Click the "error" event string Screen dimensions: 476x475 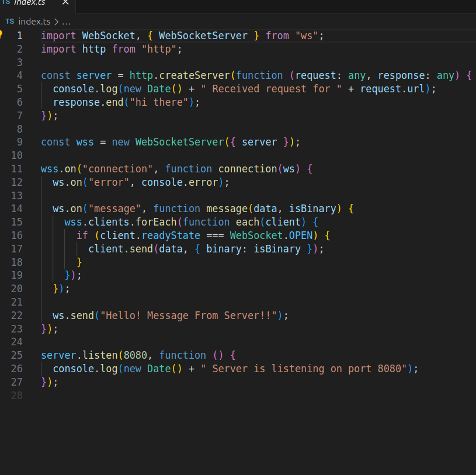pyautogui.click(x=109, y=182)
